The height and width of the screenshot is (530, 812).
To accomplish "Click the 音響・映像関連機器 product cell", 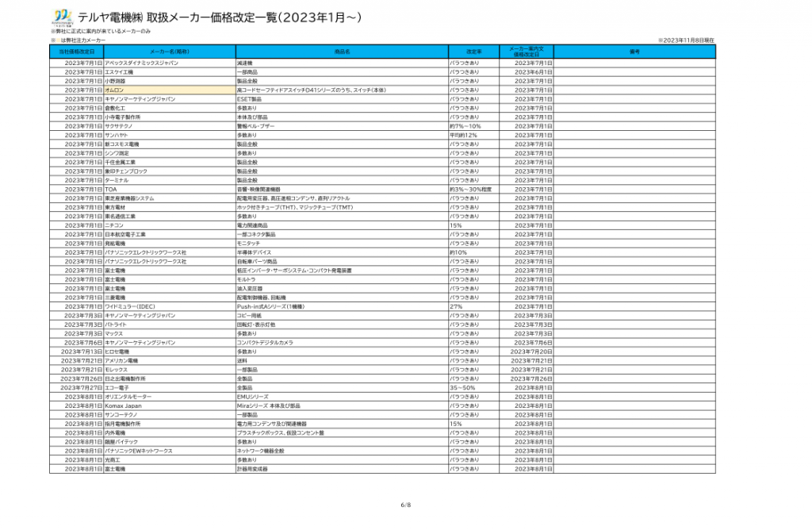I will click(x=342, y=190).
